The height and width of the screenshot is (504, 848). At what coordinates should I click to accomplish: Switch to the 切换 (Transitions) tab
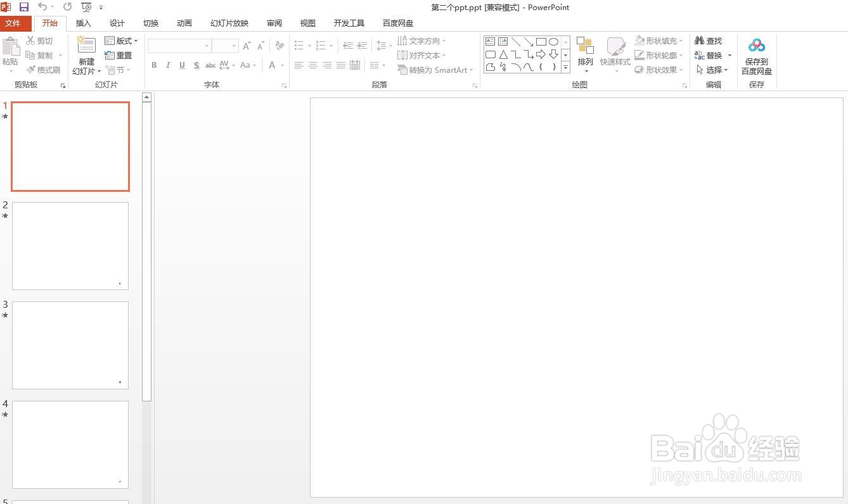[151, 23]
